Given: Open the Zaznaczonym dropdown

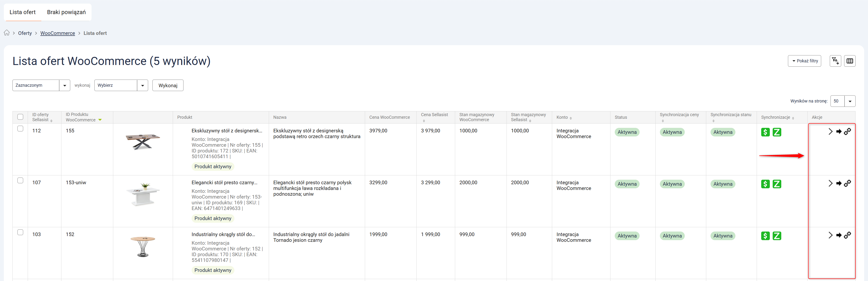Looking at the screenshot, I should [41, 85].
